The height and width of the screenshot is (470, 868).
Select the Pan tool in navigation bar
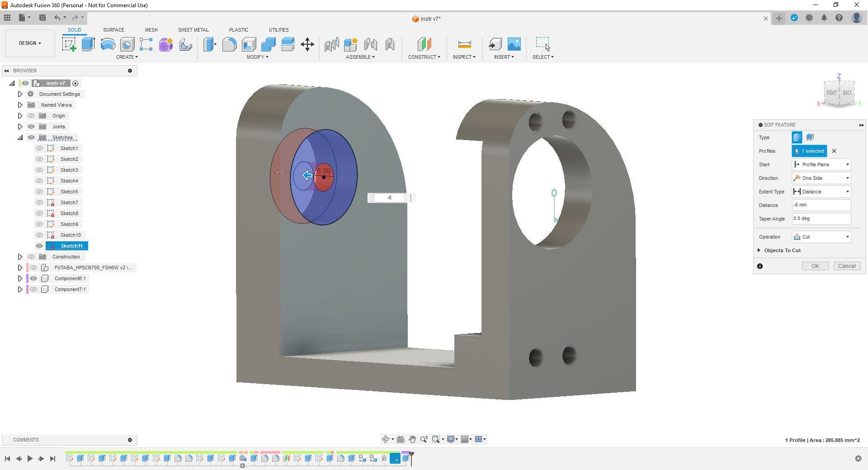(412, 439)
